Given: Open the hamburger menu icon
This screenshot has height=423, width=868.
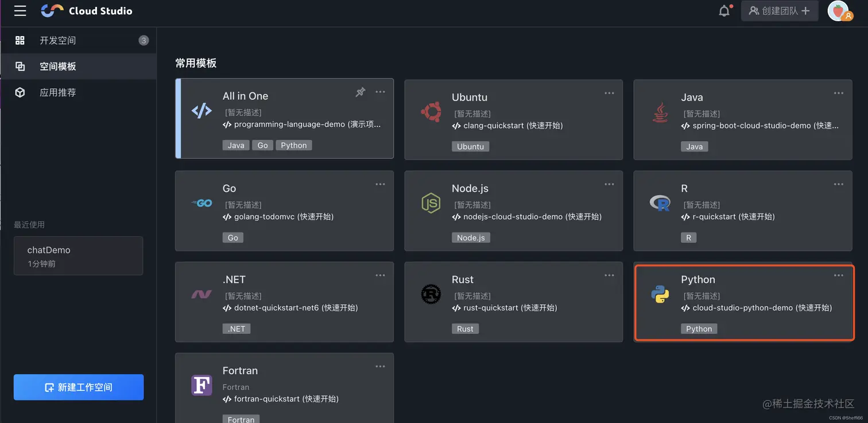Looking at the screenshot, I should 20,11.
